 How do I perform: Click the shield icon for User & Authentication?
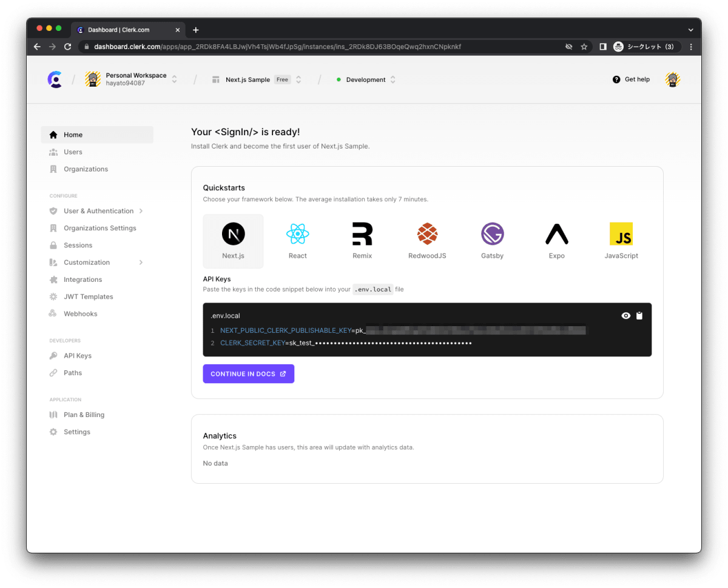[53, 211]
